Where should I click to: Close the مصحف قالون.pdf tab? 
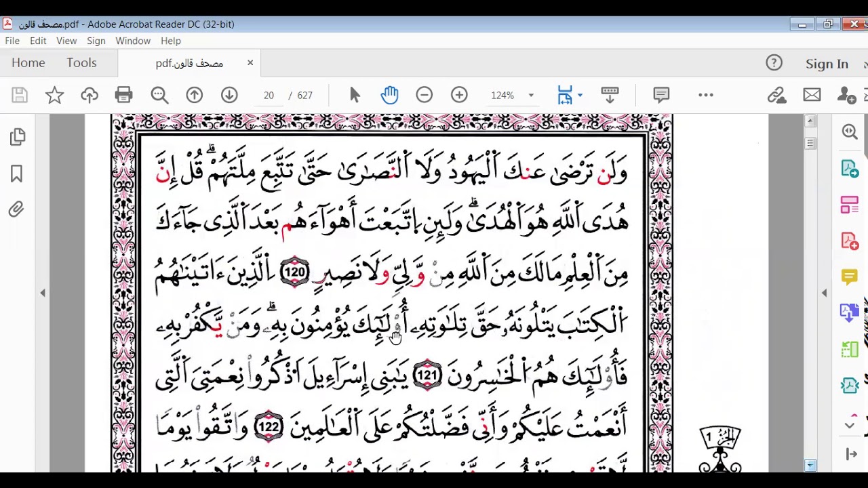250,63
